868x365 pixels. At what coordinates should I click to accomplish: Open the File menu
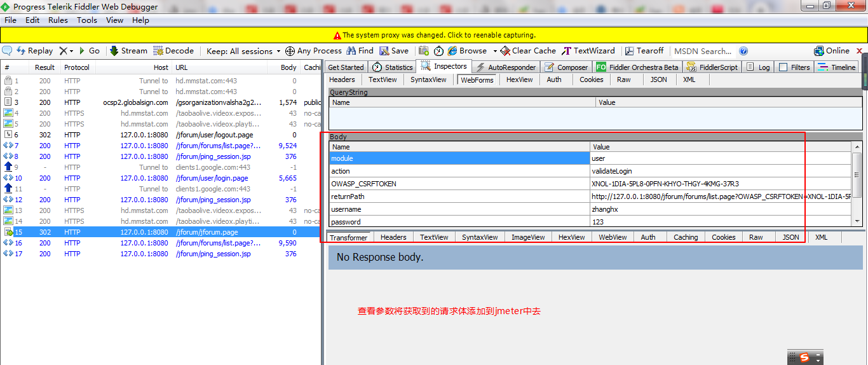click(10, 20)
